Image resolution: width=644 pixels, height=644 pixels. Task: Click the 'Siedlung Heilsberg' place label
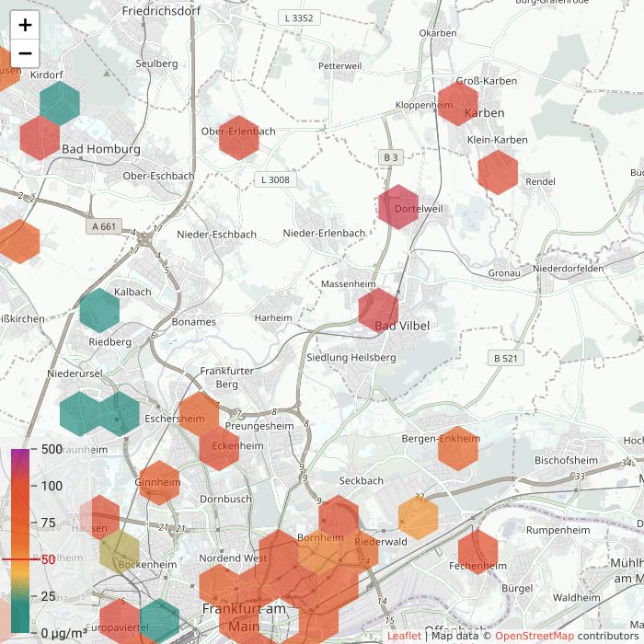pyautogui.click(x=351, y=358)
